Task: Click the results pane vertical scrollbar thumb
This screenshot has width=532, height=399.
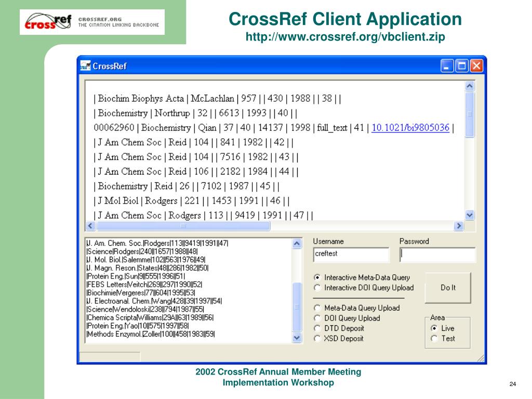Action: pos(470,114)
